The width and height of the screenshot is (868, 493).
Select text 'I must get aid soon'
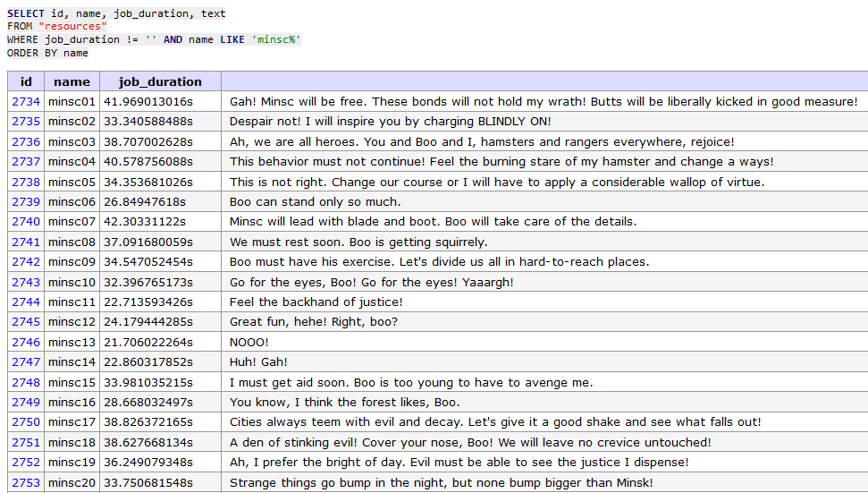tap(290, 383)
